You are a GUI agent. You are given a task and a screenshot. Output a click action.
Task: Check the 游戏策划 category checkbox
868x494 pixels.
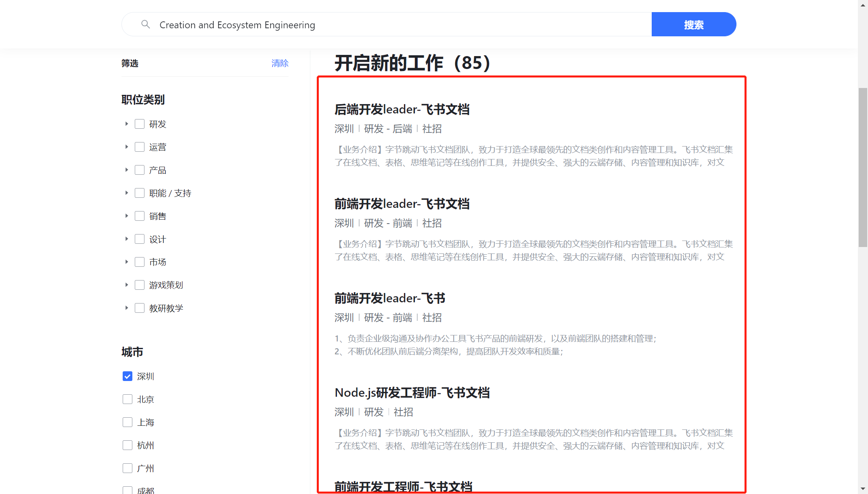(140, 285)
